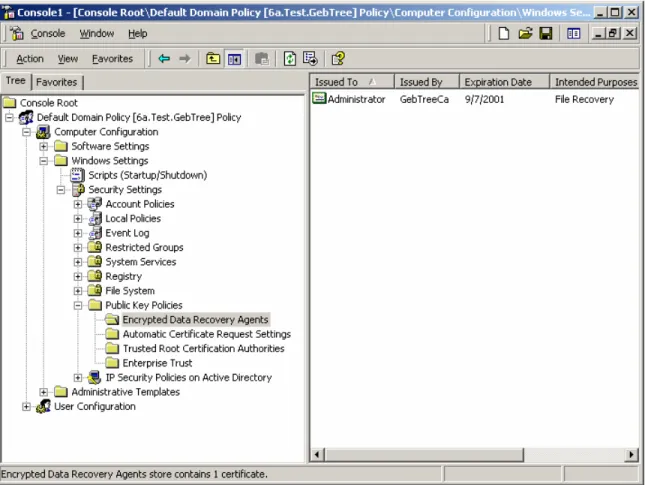
Task: Open the Console menu
Action: click(48, 33)
